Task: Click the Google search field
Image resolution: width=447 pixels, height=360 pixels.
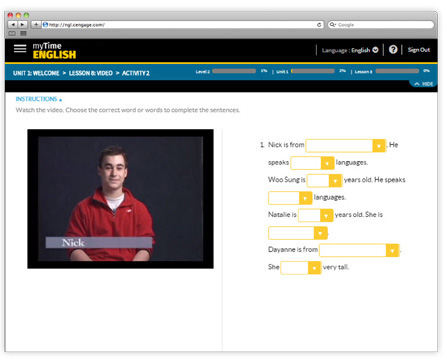Action: click(381, 25)
